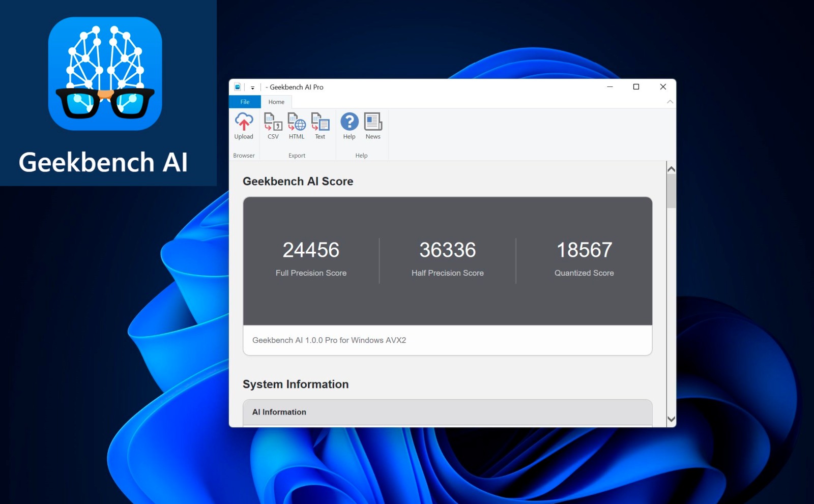The width and height of the screenshot is (814, 504).
Task: Open the File tab
Action: [245, 102]
